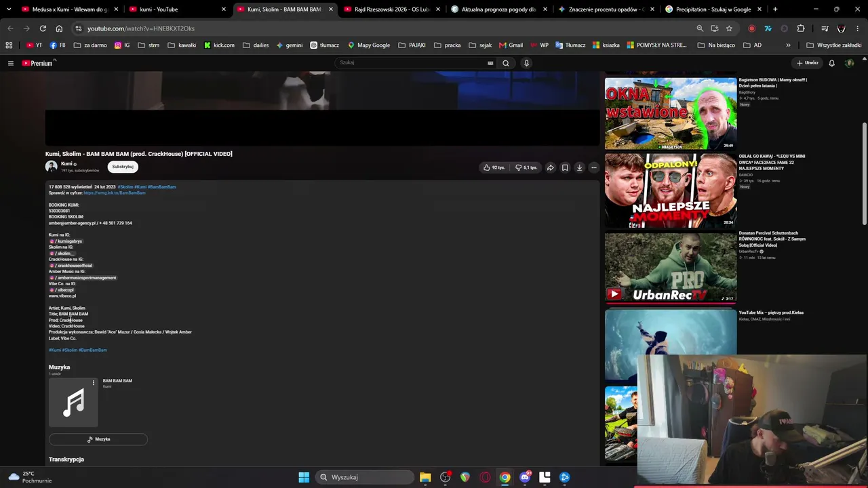Like the video (92 tys.)
This screenshot has height=488, width=868.
click(x=494, y=167)
